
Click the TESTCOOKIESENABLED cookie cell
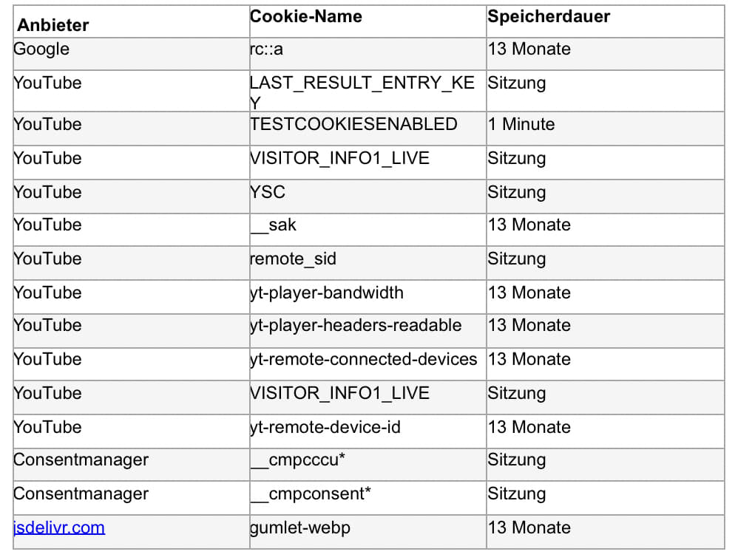353,124
